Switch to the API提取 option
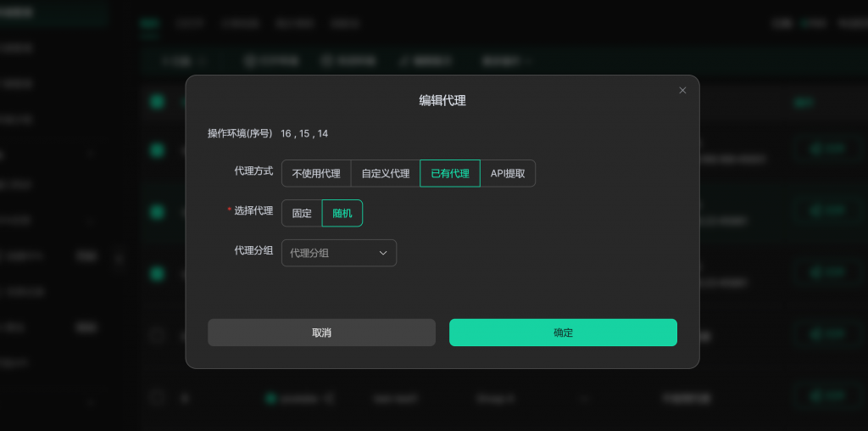Viewport: 868px width, 431px height. tap(508, 173)
